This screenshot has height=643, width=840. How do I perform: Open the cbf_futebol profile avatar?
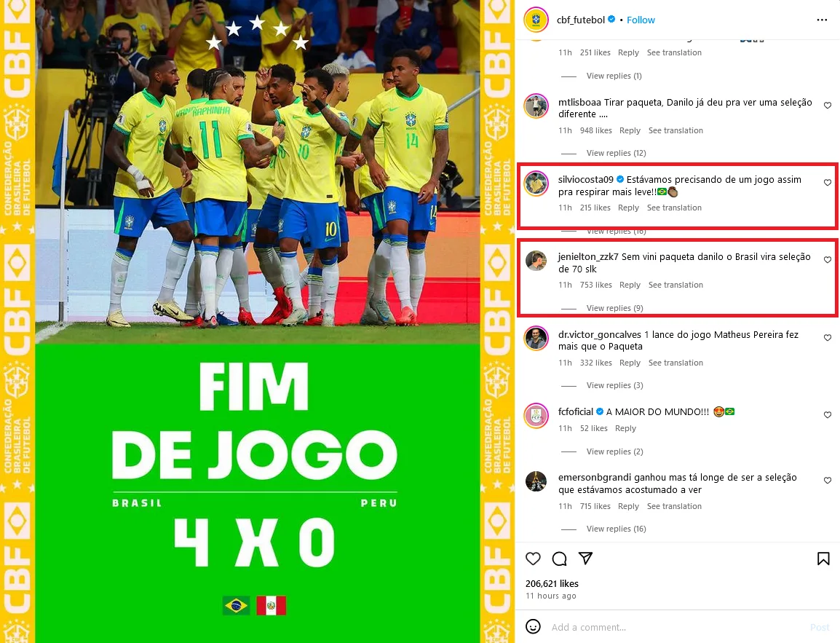[x=536, y=20]
